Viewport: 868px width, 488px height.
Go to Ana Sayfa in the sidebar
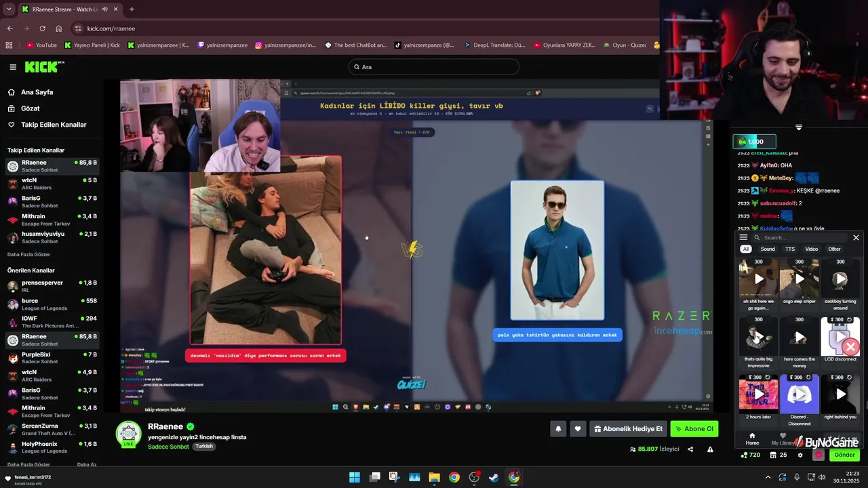37,92
